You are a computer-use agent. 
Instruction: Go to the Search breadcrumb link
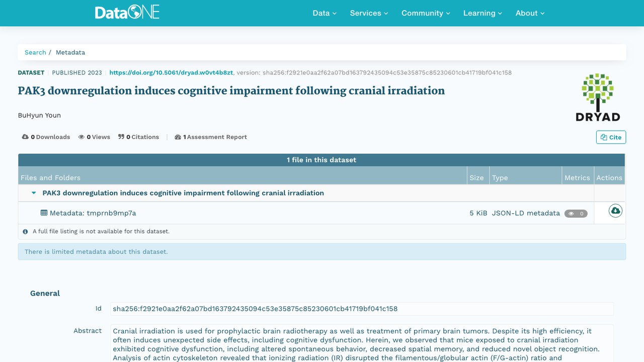35,52
